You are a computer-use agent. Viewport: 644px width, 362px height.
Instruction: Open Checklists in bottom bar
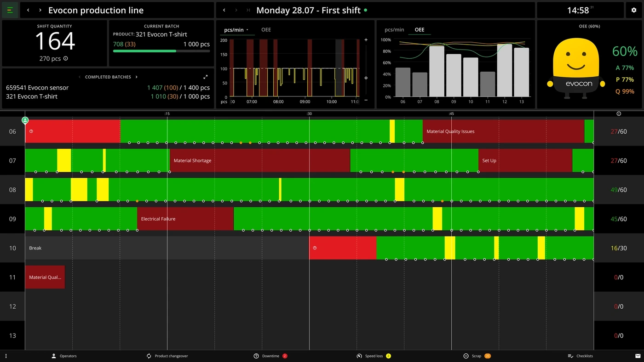tap(581, 356)
